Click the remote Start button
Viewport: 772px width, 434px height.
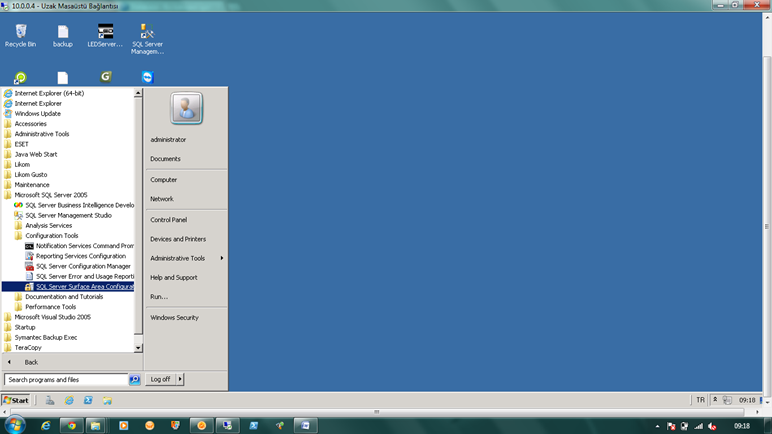click(16, 401)
